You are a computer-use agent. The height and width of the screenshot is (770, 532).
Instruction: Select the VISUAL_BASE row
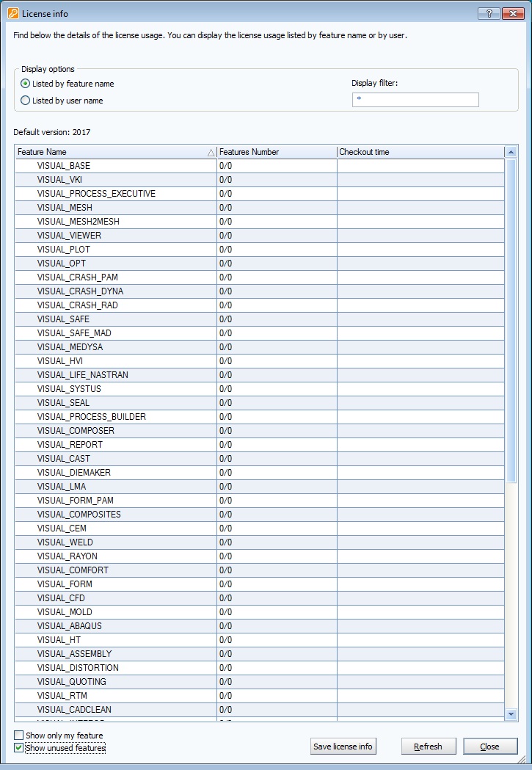[x=260, y=166]
